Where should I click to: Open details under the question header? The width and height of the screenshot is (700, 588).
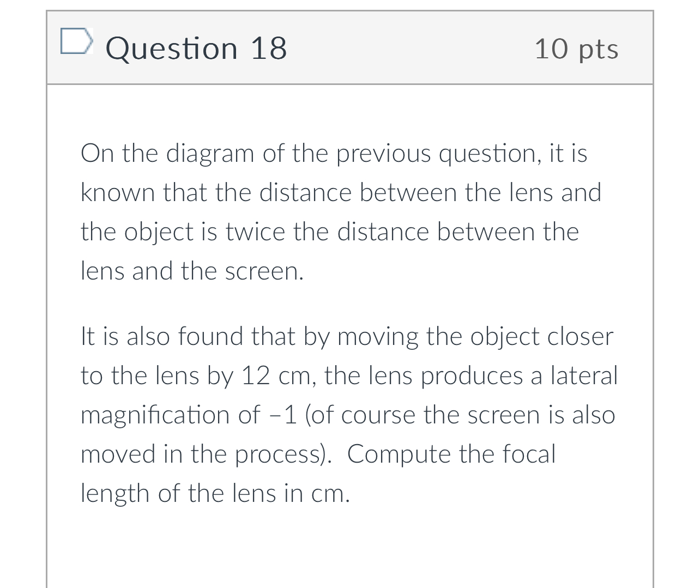(x=349, y=47)
